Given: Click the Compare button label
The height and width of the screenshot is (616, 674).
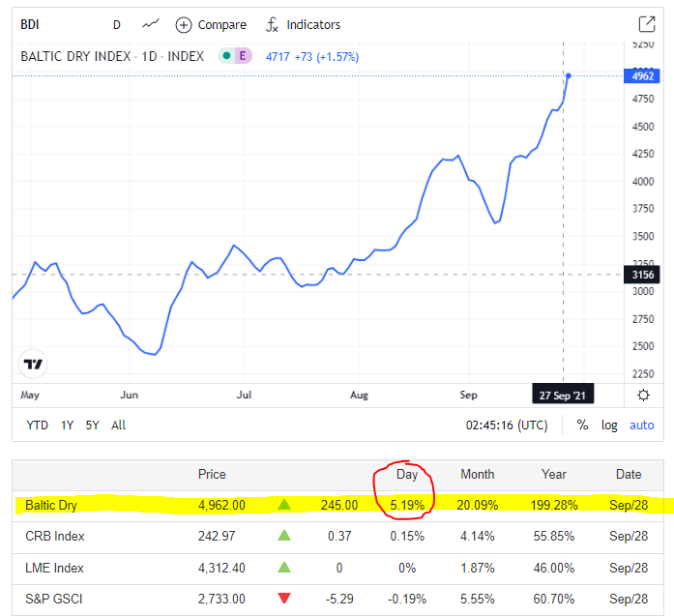Looking at the screenshot, I should tap(221, 25).
